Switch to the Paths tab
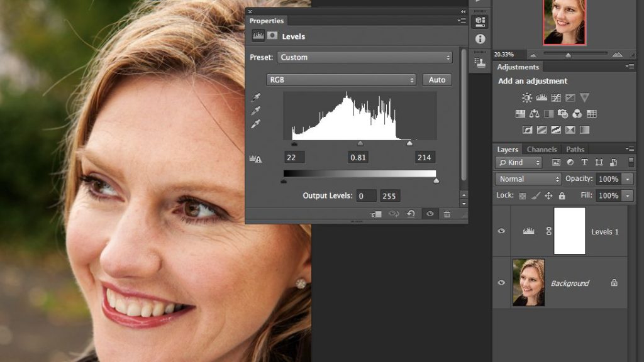The image size is (644, 362). (575, 150)
